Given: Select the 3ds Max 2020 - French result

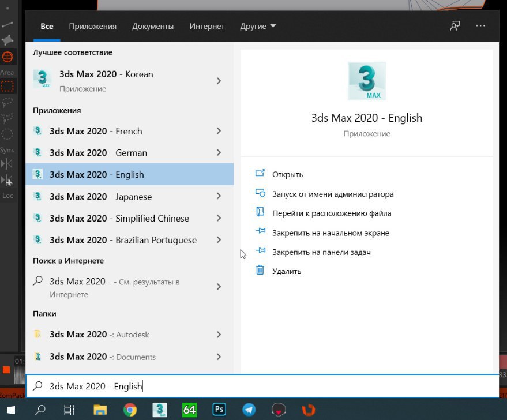Looking at the screenshot, I should tap(129, 131).
